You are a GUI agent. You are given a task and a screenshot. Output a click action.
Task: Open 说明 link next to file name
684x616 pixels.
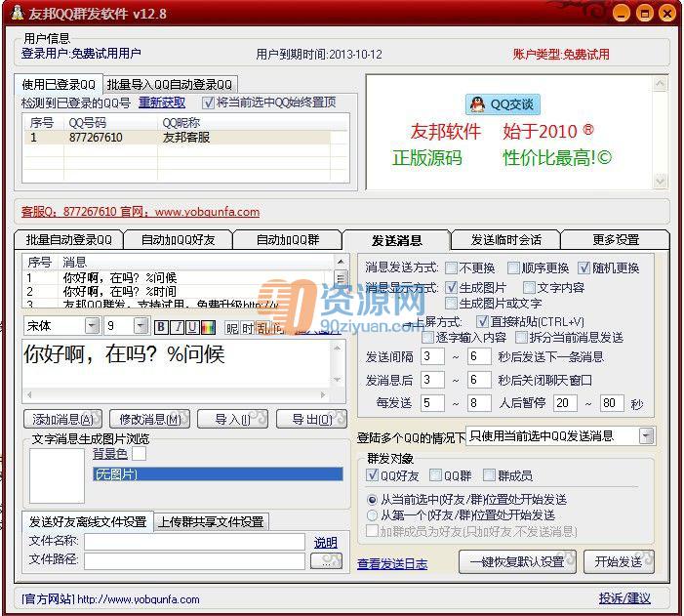326,542
